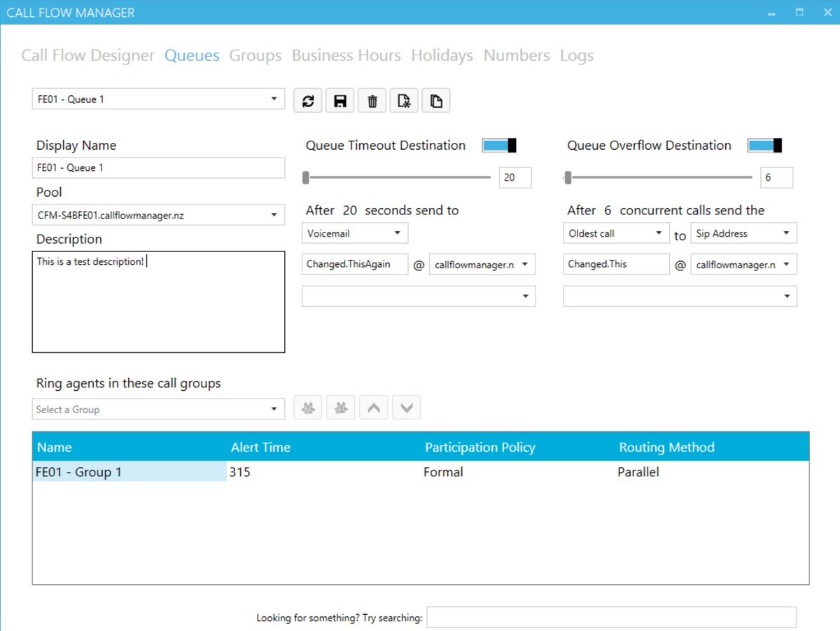Select the Queues tab
Screen dimensions: 840x631
(192, 56)
